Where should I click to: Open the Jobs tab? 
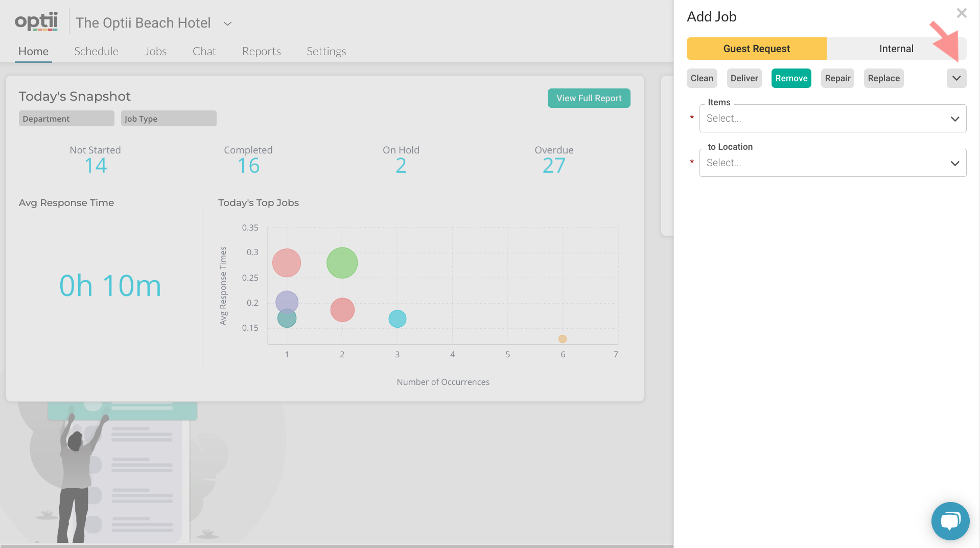pyautogui.click(x=155, y=51)
